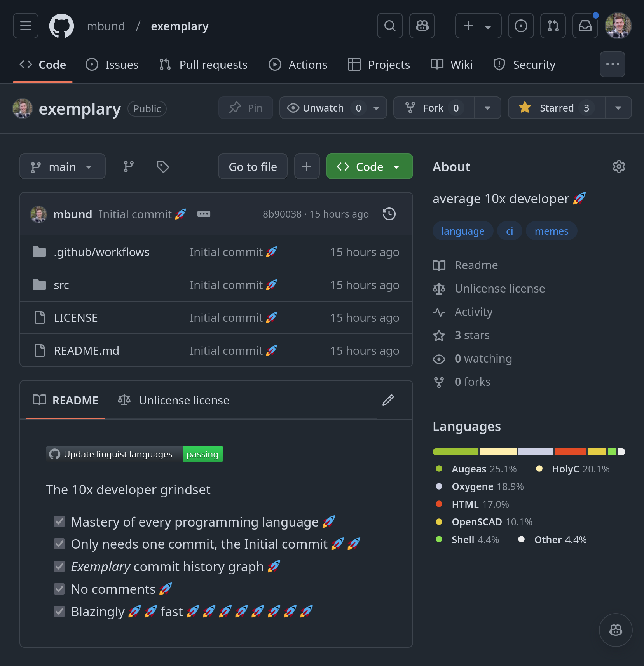The image size is (644, 666).
Task: Open floating Copilot button at bottom
Action: coord(616,630)
